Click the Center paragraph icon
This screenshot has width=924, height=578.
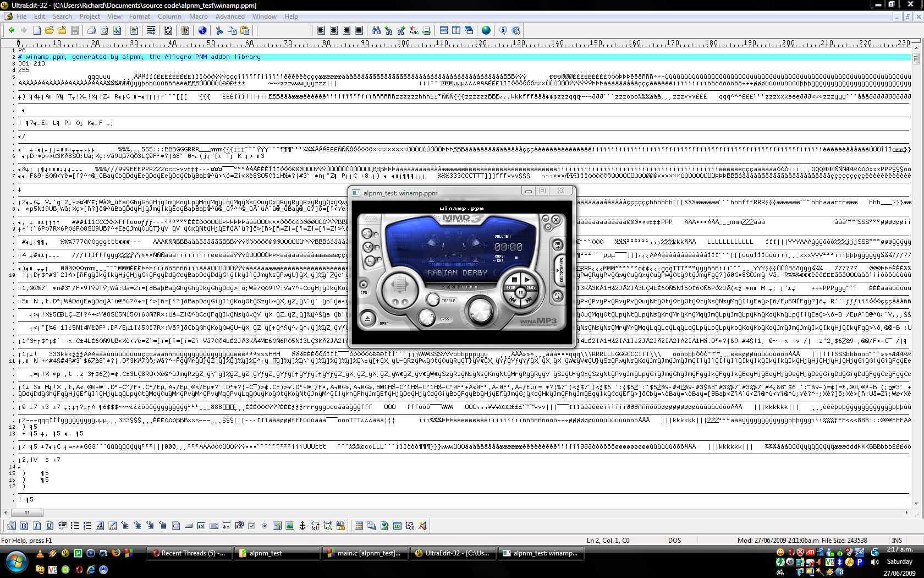point(334,30)
